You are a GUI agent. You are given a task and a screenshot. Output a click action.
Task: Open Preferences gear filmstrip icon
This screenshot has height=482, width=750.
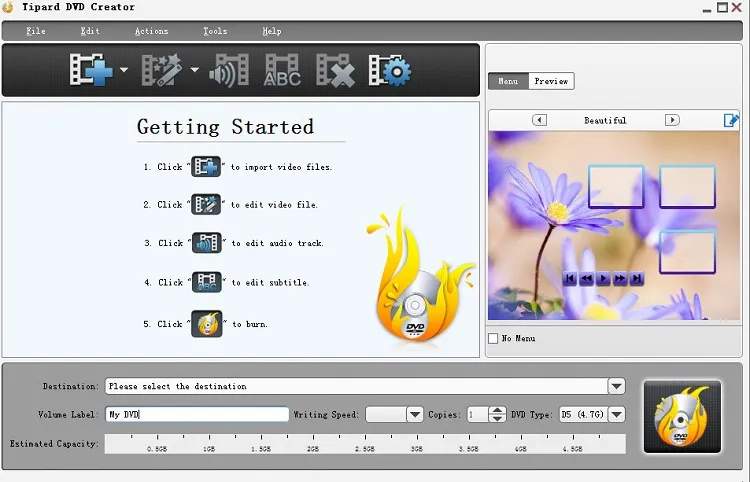point(389,70)
